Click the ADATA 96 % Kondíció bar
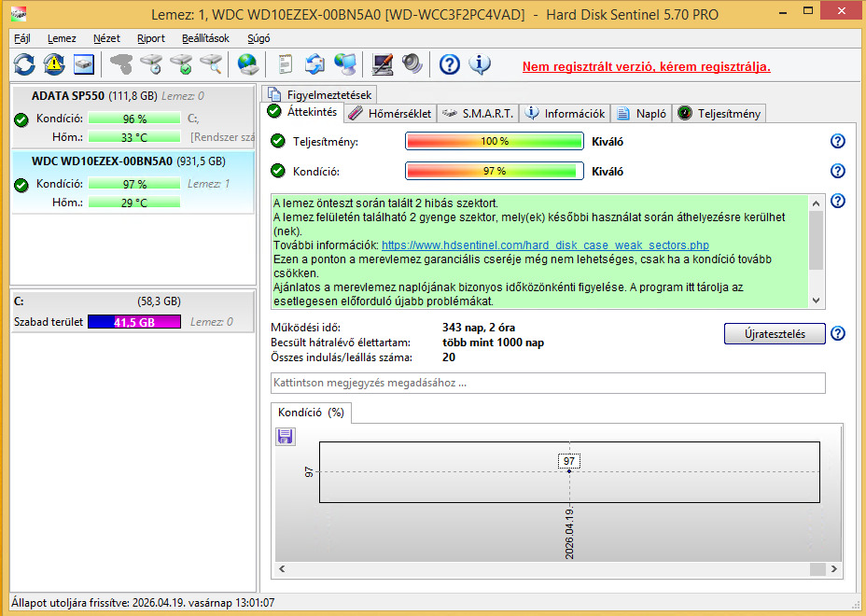Image resolution: width=866 pixels, height=616 pixels. pos(134,119)
